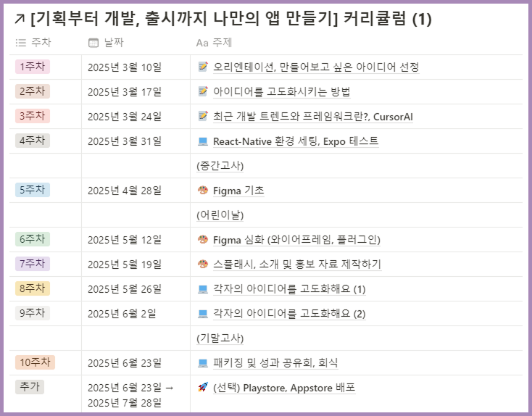Select the red 3주차 tag

point(33,116)
